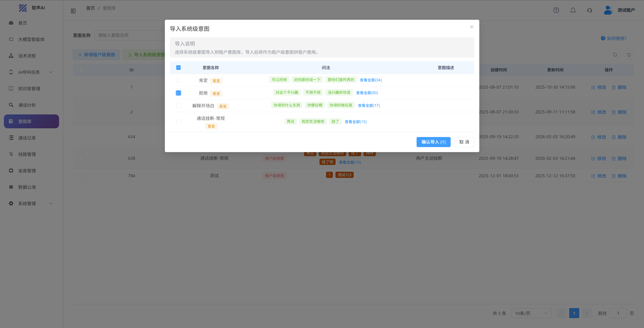This screenshot has width=644, height=328.
Task: Toggle the select-all header checkbox in dialog
Action: tap(178, 68)
